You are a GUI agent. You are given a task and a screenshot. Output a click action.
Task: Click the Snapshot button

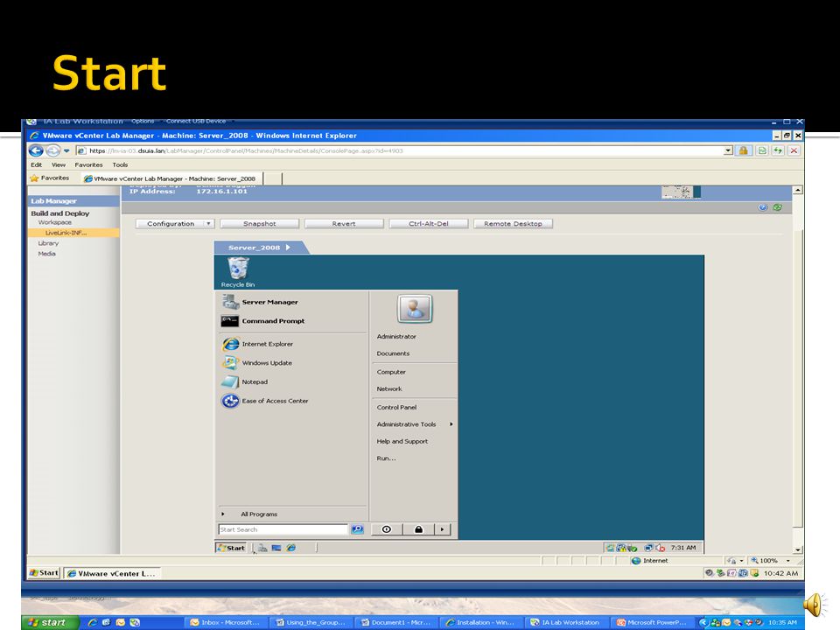(x=259, y=223)
